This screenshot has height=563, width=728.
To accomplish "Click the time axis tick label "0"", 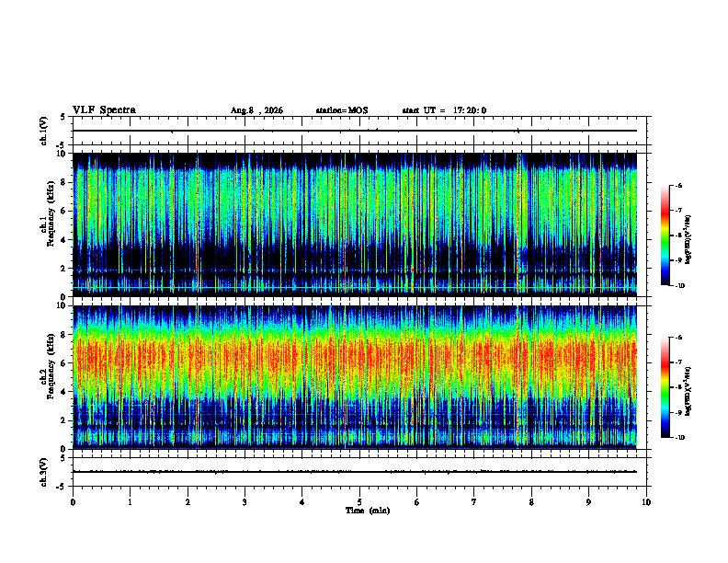I will pos(73,502).
